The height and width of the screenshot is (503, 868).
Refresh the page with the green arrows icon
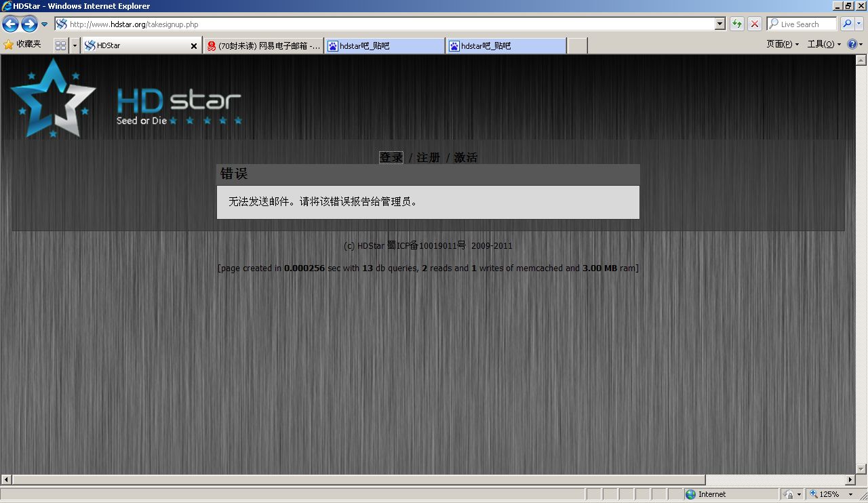click(x=737, y=24)
